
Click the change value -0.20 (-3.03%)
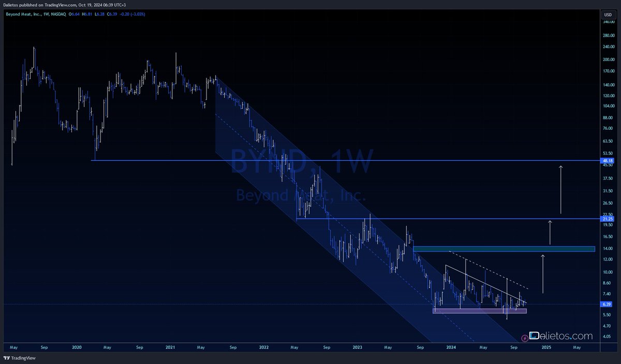click(x=132, y=14)
